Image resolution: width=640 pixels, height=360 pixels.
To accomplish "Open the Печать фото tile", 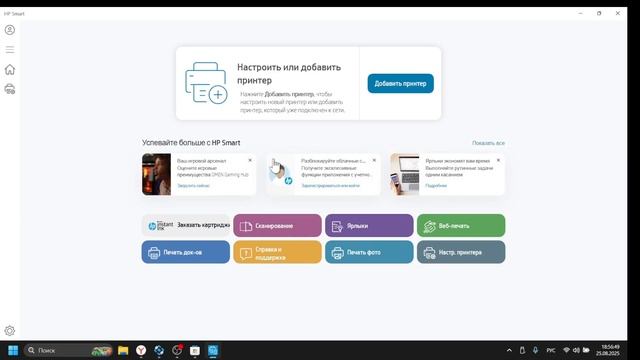I will pyautogui.click(x=369, y=252).
